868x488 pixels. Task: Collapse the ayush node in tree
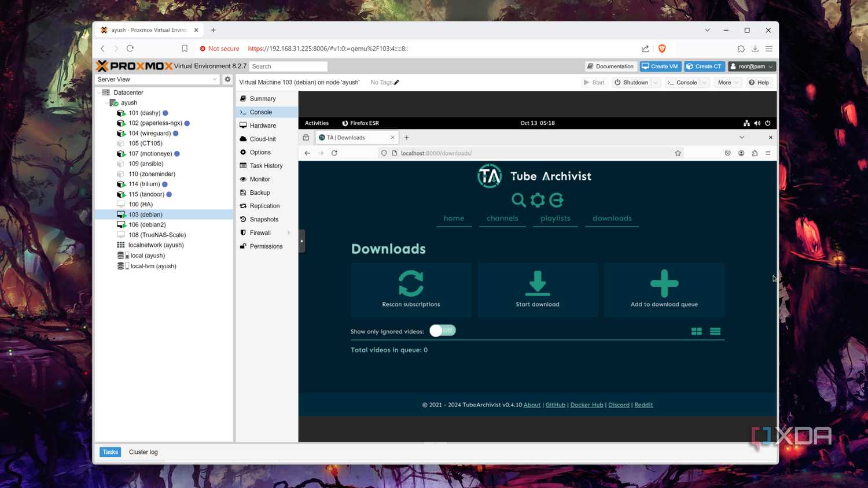[106, 103]
